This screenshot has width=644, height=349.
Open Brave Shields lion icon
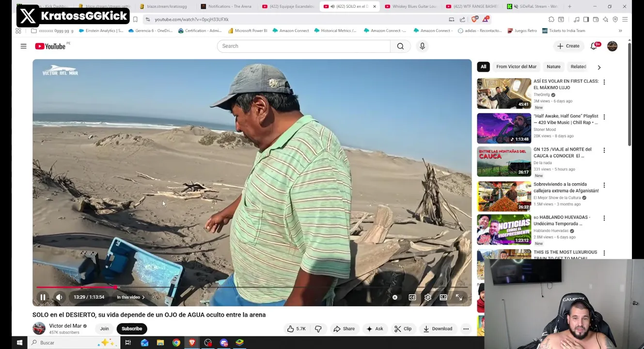474,19
